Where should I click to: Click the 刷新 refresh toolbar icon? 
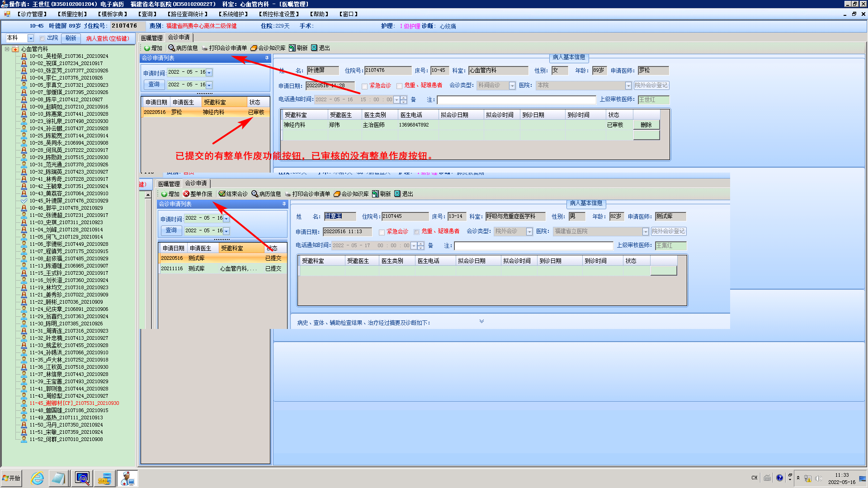(x=292, y=48)
